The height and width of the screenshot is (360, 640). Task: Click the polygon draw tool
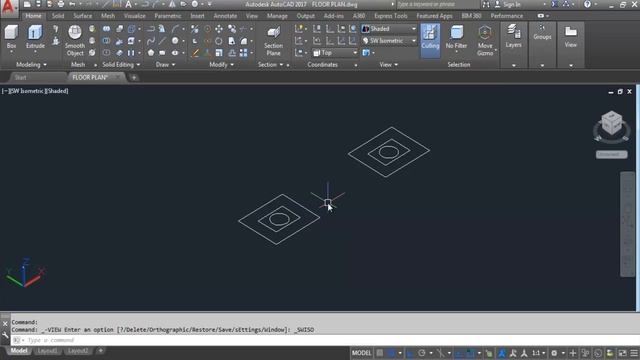(x=151, y=53)
